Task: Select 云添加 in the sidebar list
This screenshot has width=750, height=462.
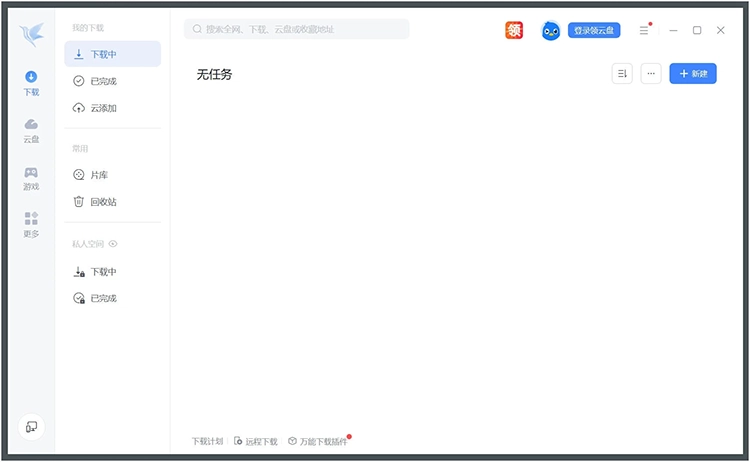Action: (103, 108)
